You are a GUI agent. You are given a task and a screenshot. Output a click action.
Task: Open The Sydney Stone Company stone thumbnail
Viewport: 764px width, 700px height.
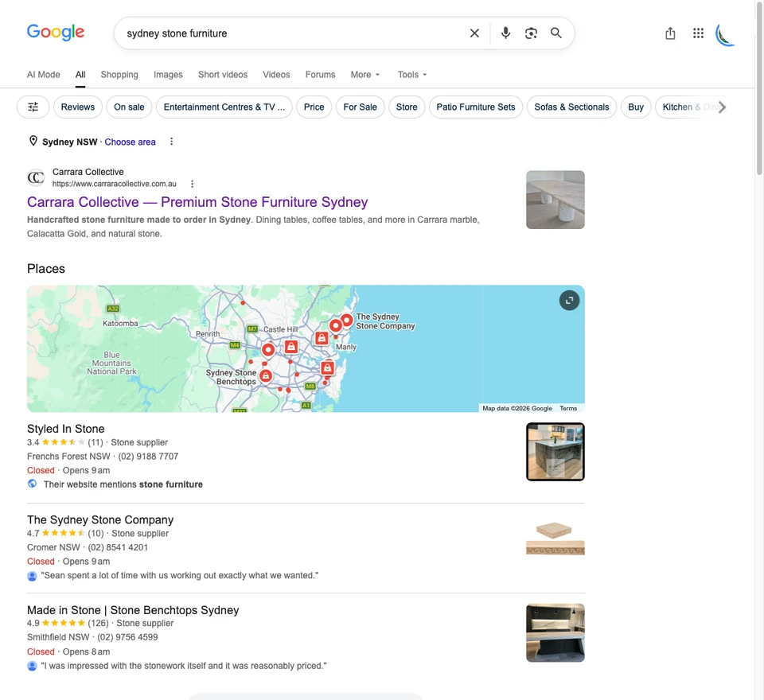[555, 539]
